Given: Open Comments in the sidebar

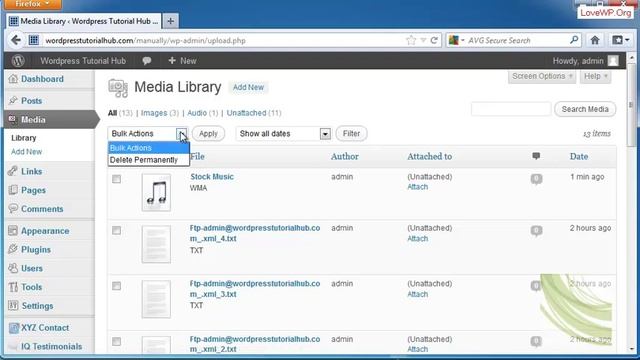Looking at the screenshot, I should point(42,209).
